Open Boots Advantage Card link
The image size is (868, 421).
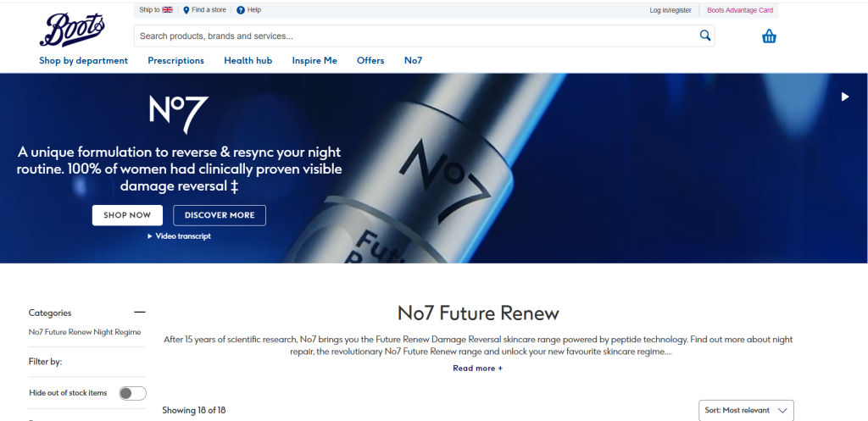[x=740, y=10]
